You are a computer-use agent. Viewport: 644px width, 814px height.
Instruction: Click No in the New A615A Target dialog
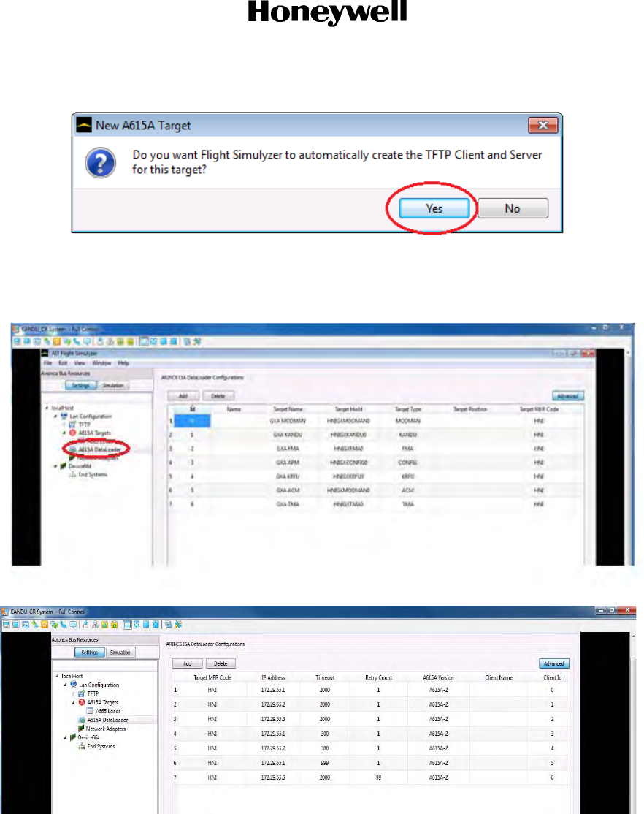pos(513,208)
